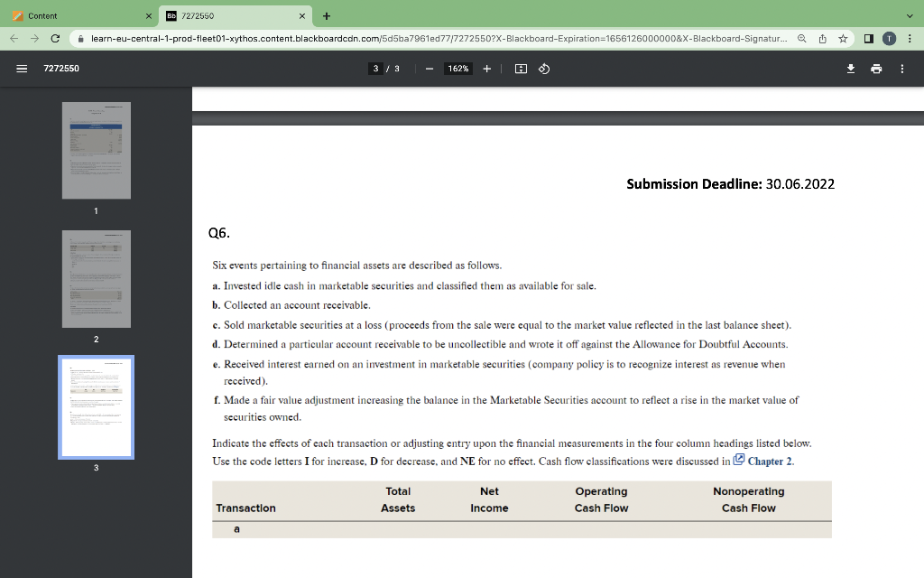Open the PDF viewer three-dot menu
The height and width of the screenshot is (578, 924).
click(x=901, y=68)
